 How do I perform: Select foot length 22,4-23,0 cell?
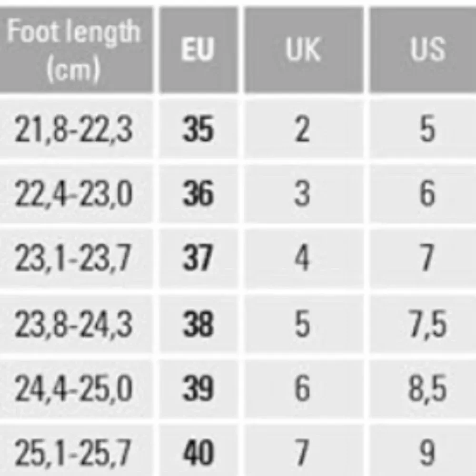(x=76, y=194)
